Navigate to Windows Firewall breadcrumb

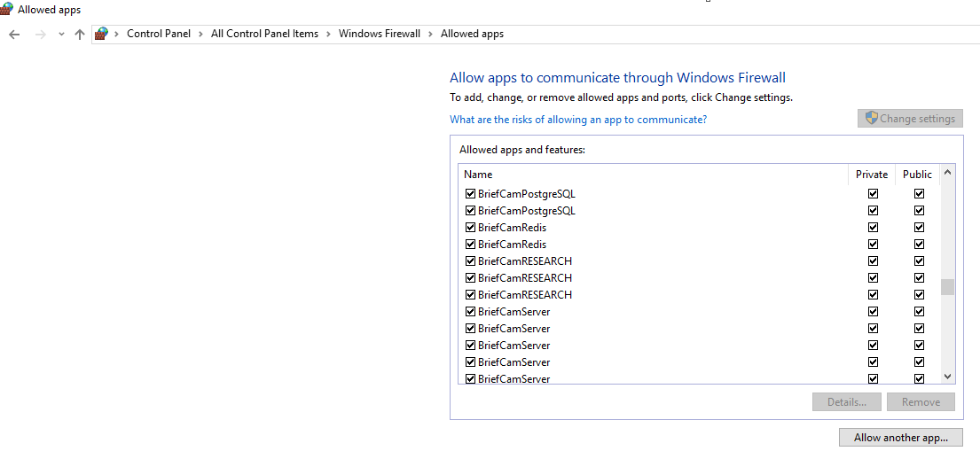tap(380, 34)
